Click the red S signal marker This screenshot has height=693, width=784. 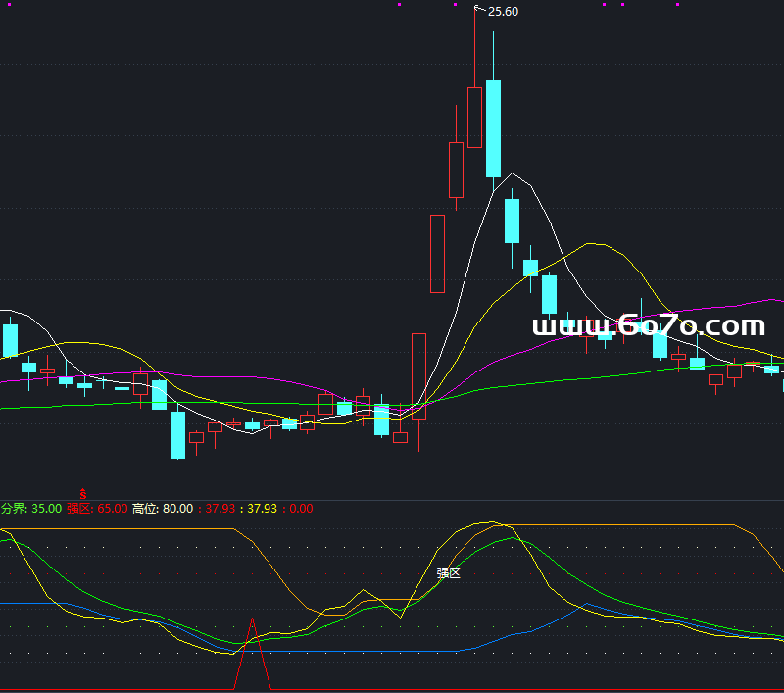83,494
